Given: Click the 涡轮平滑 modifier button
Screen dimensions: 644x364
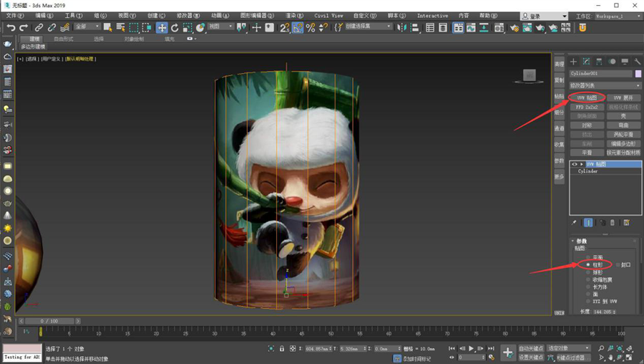Looking at the screenshot, I should pos(623,135).
